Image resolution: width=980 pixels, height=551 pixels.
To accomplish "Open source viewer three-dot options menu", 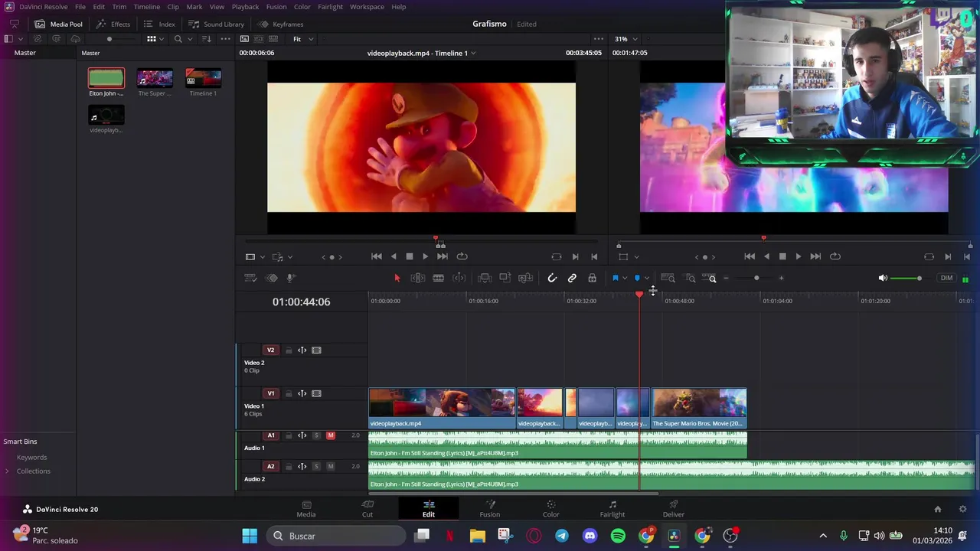I will [599, 39].
